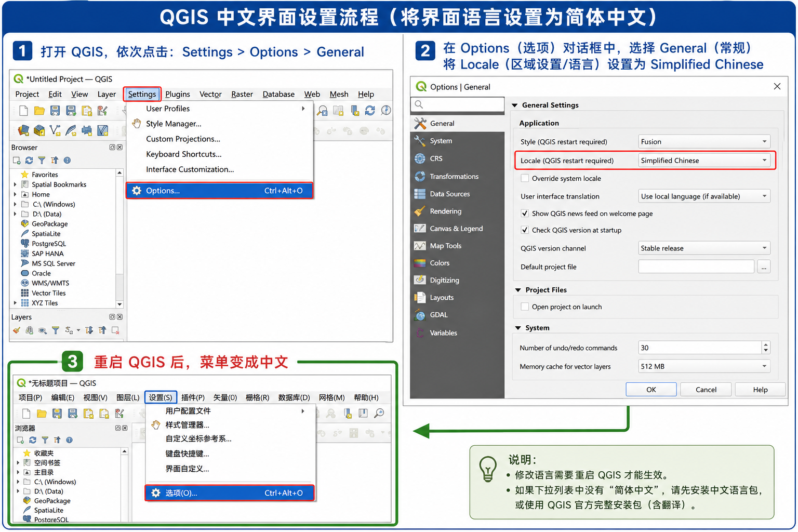Image resolution: width=798 pixels, height=532 pixels.
Task: Click CRS globe icon in Options sidebar
Action: tap(420, 158)
